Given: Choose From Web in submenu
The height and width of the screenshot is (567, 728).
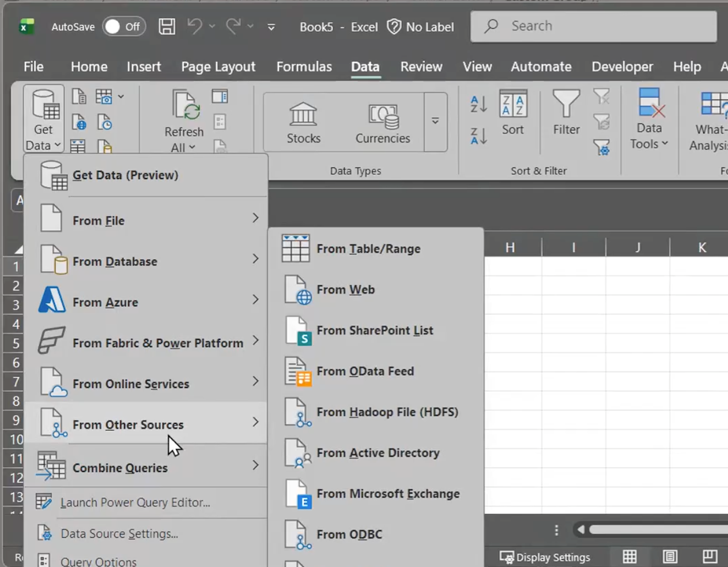Looking at the screenshot, I should [x=345, y=290].
